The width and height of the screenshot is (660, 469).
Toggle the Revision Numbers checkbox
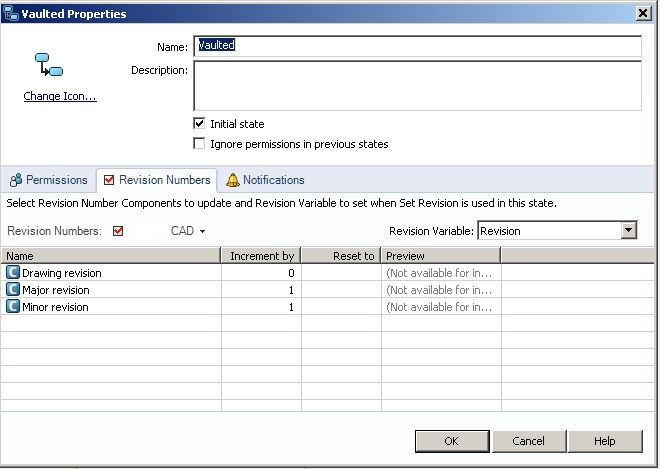coord(117,231)
